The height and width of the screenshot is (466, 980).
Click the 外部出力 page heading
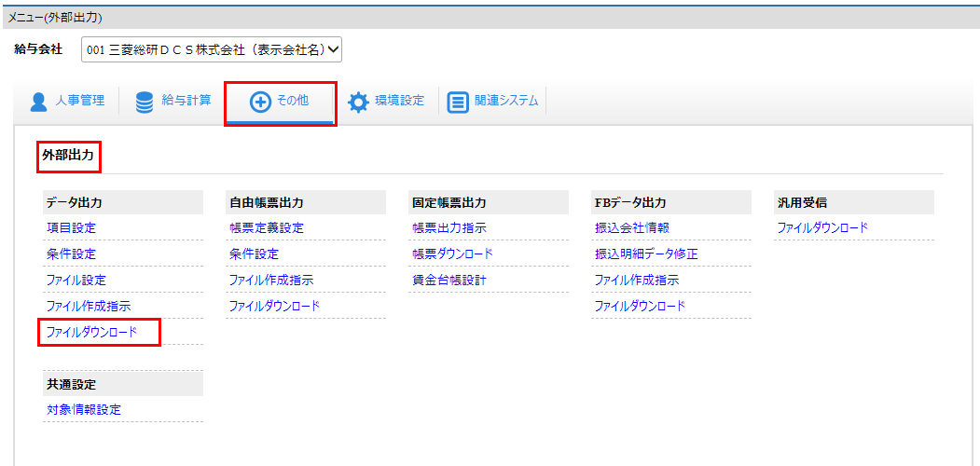coord(68,155)
